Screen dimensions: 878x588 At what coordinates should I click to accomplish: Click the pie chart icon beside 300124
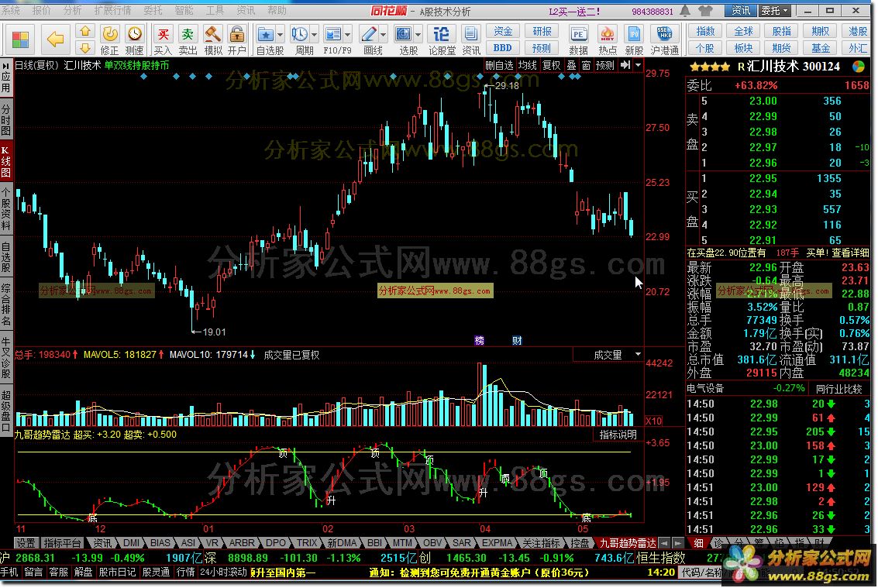[x=859, y=67]
